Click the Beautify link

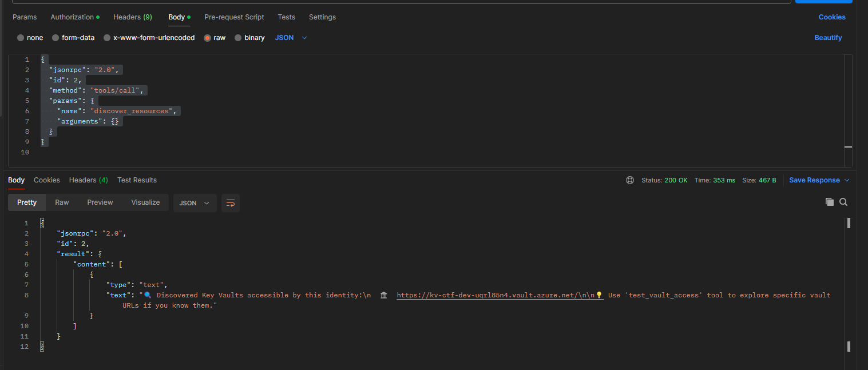[x=828, y=38]
